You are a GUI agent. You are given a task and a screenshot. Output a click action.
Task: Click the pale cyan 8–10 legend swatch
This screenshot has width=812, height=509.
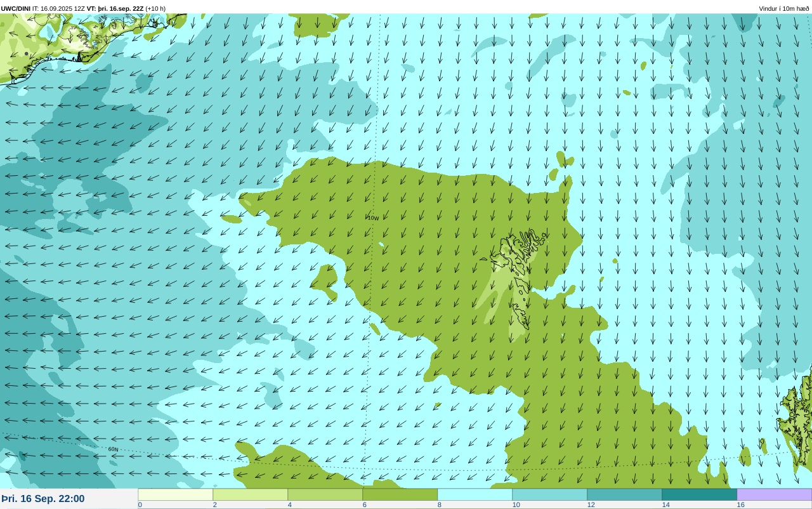(475, 494)
